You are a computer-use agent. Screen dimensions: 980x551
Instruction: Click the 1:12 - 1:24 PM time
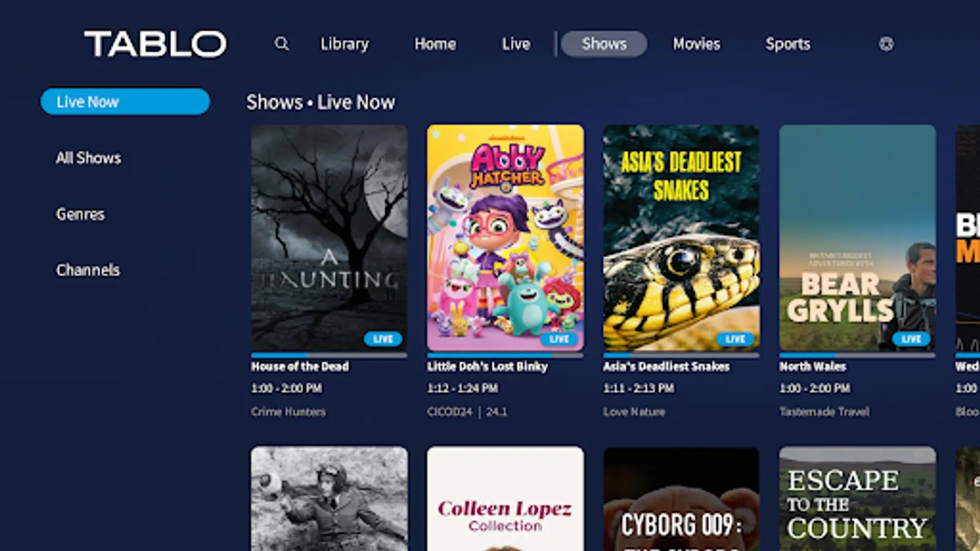click(462, 388)
